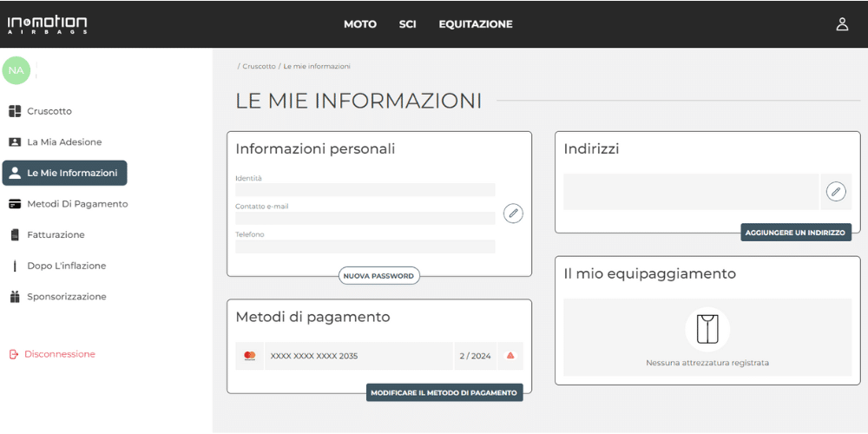Viewport: 868px width, 434px height.
Task: Click the 2 / 2024 expiry date
Action: pyautogui.click(x=475, y=356)
